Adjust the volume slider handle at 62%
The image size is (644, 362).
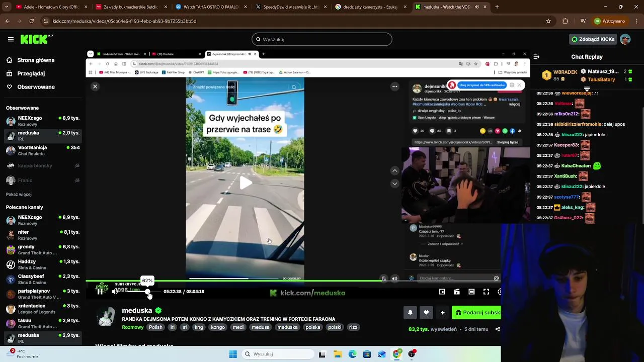point(147,292)
